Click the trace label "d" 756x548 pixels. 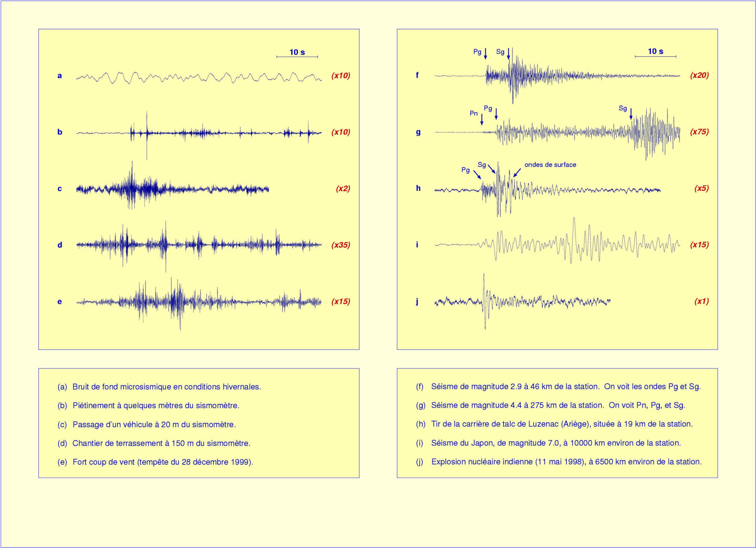(60, 245)
